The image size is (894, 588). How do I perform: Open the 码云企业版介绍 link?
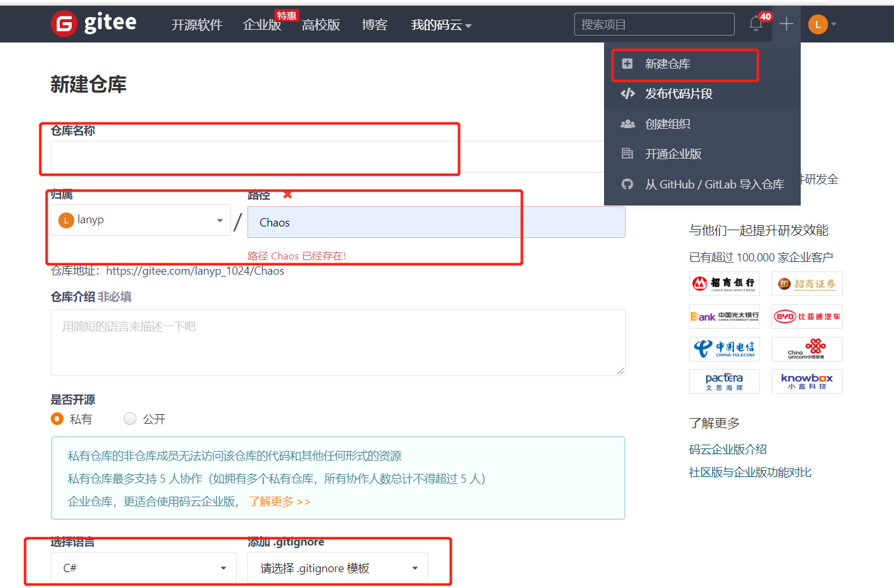coord(728,450)
